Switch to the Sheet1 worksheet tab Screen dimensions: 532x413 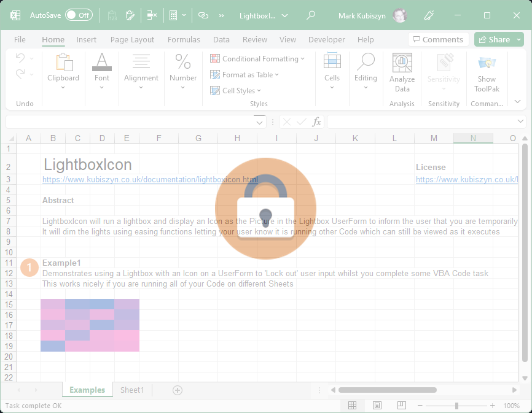pyautogui.click(x=132, y=390)
